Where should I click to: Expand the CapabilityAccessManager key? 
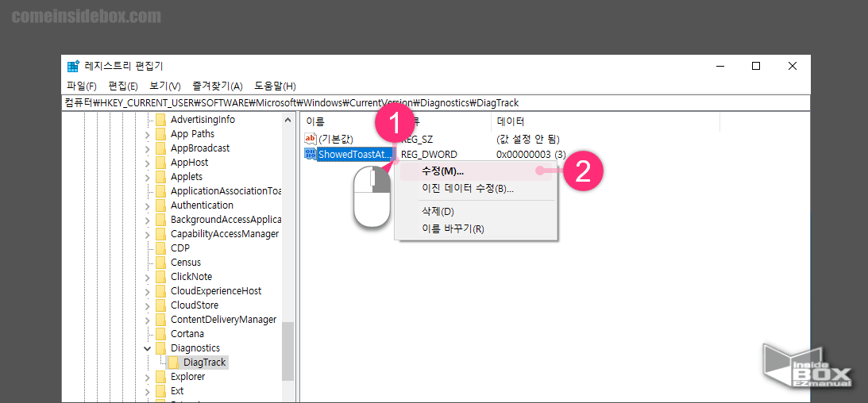[x=147, y=234]
